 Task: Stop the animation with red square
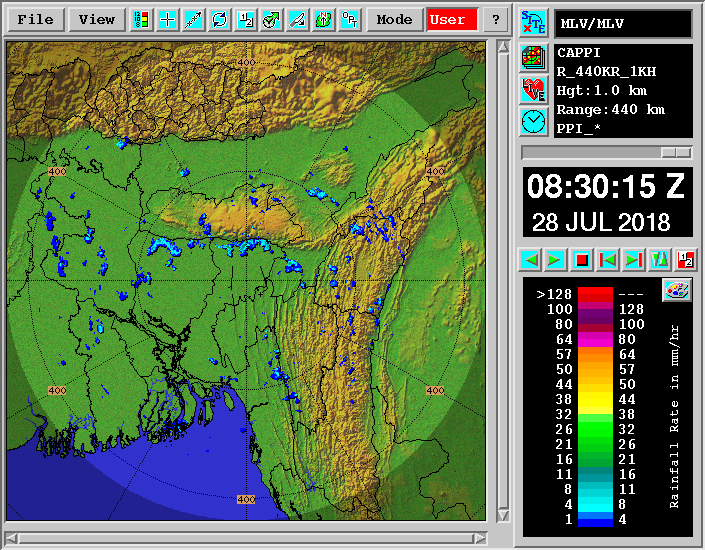click(582, 260)
